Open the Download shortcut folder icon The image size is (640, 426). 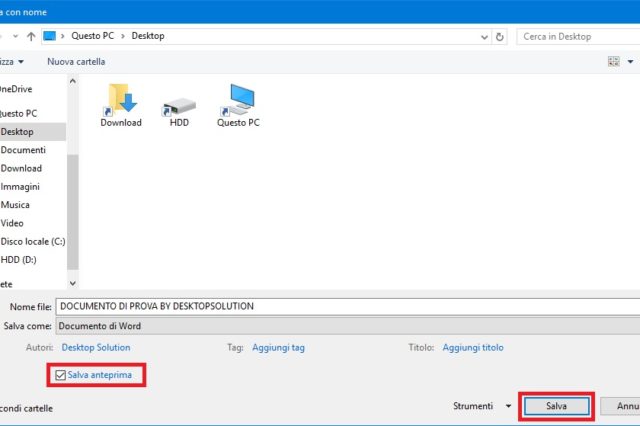tap(121, 105)
